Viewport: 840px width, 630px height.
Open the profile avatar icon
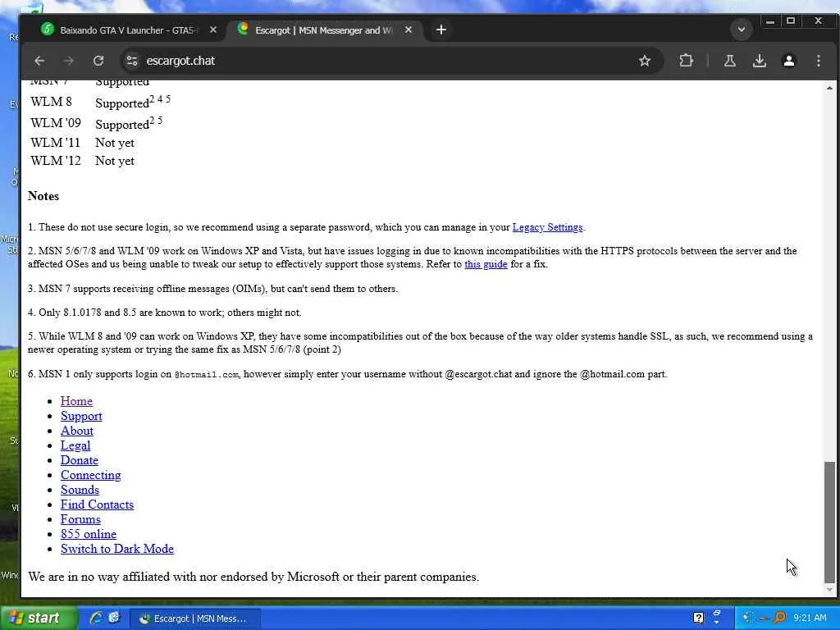pos(788,61)
